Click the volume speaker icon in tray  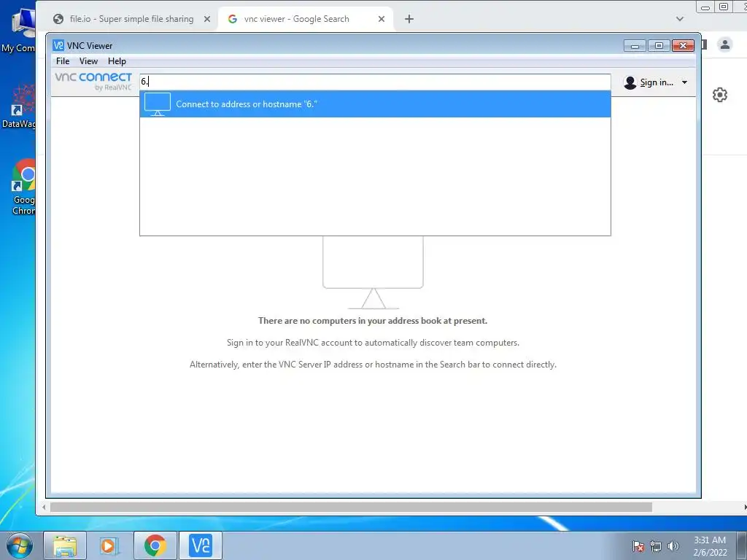[x=673, y=546]
